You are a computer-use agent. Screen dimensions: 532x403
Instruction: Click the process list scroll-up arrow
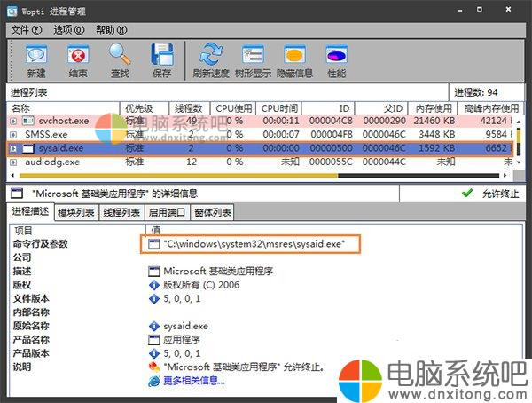click(519, 122)
